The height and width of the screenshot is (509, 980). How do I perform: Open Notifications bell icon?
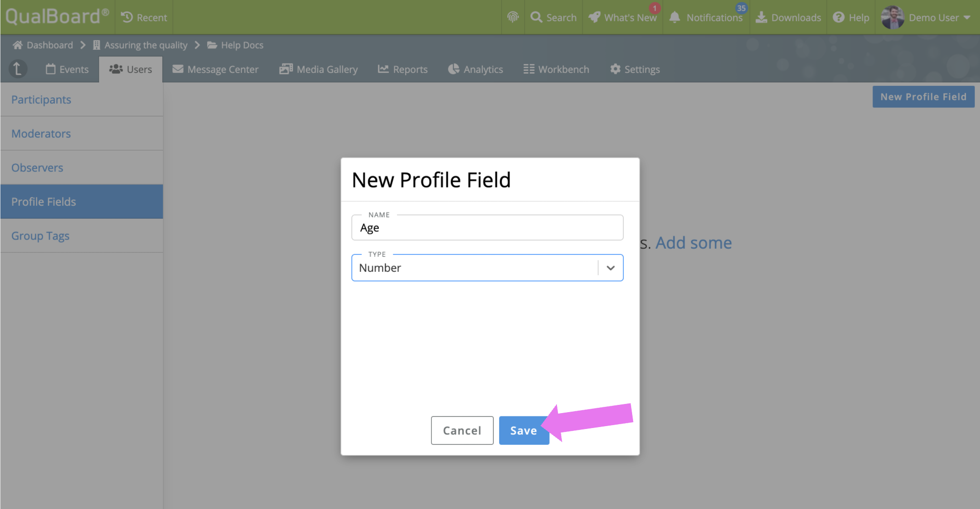click(x=675, y=17)
